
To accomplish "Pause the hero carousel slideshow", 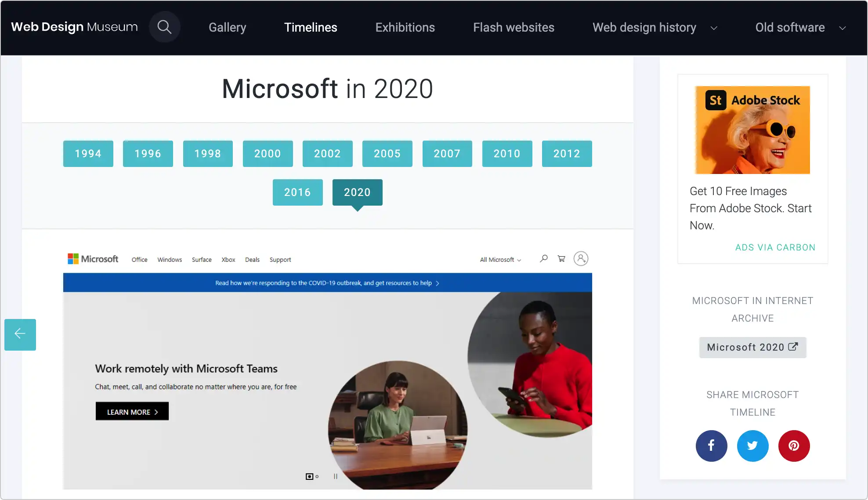I will pos(336,476).
